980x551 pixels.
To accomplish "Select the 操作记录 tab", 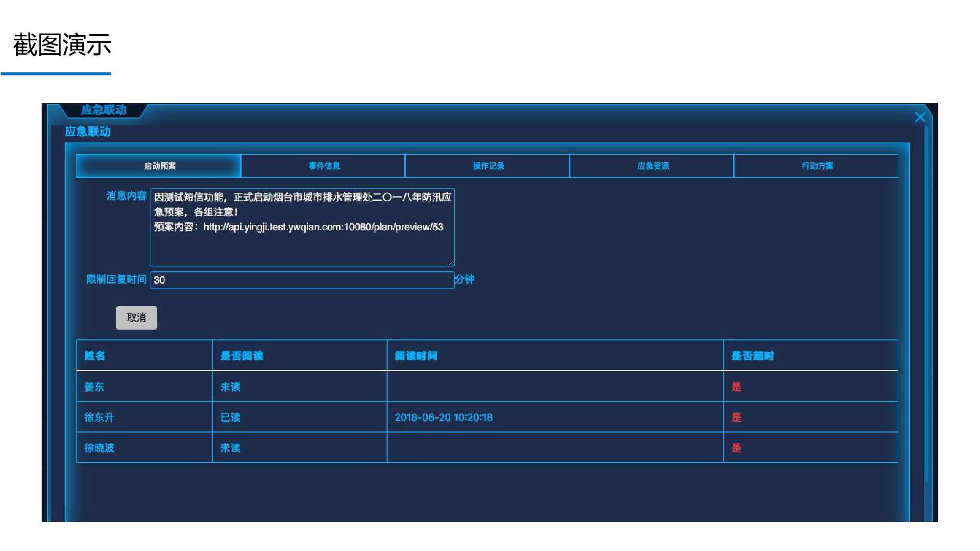I will pos(488,166).
